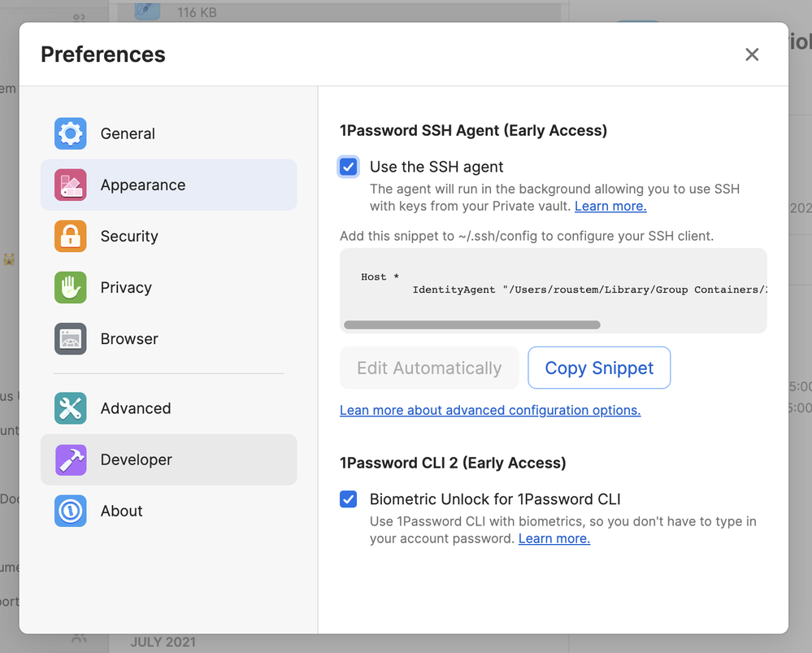Click the Developer hammer icon
The width and height of the screenshot is (812, 653).
[x=70, y=459]
